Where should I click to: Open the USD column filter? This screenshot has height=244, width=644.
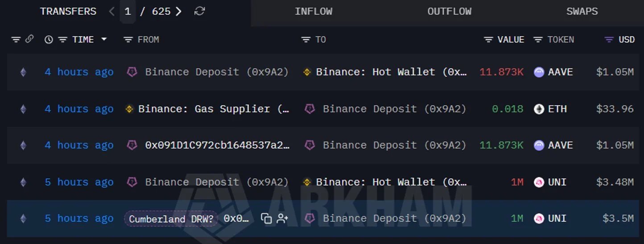tap(609, 40)
